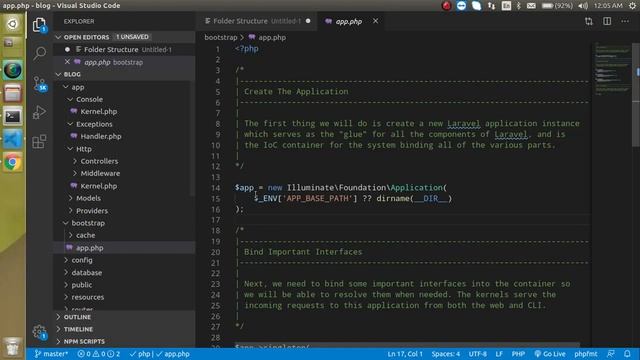640x360 pixels.
Task: Click Ln 17, Col 1 cursor position
Action: click(405, 354)
